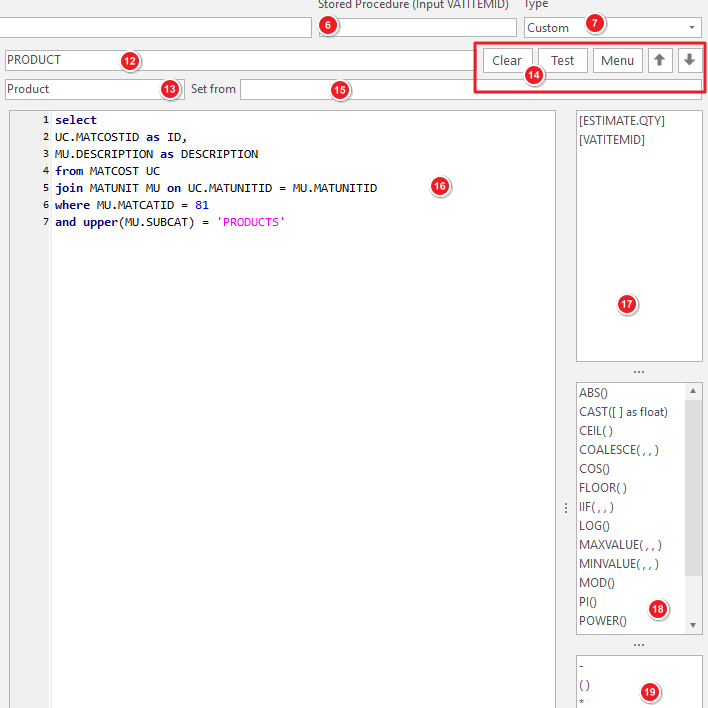Click the Product description field

(x=95, y=89)
